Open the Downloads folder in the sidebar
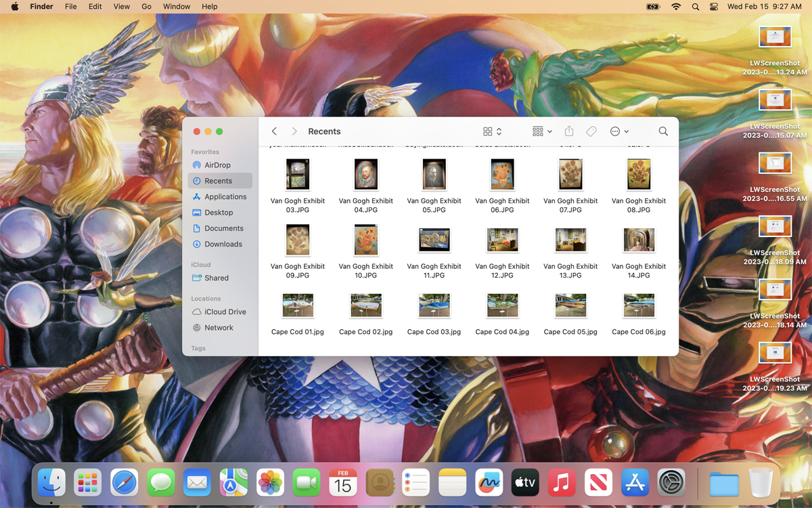 click(221, 244)
